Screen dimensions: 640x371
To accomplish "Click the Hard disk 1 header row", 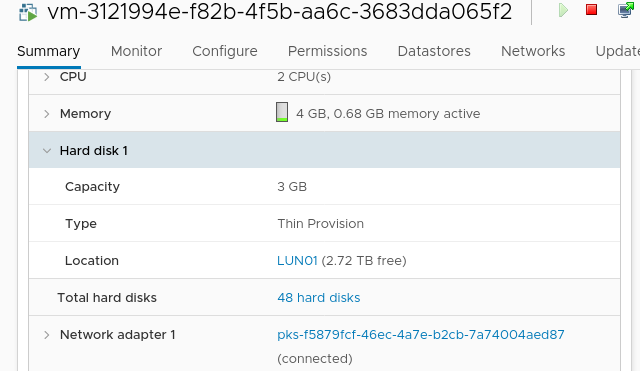I will click(x=324, y=150).
